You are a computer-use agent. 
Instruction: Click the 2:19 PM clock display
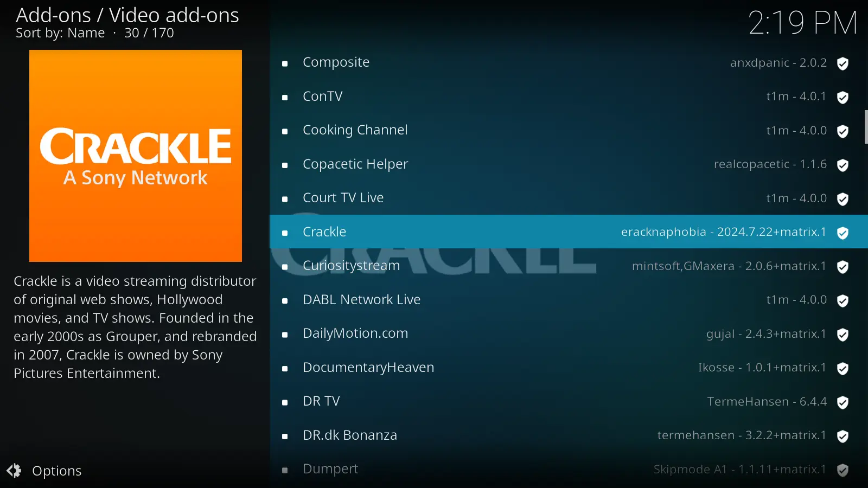click(802, 23)
